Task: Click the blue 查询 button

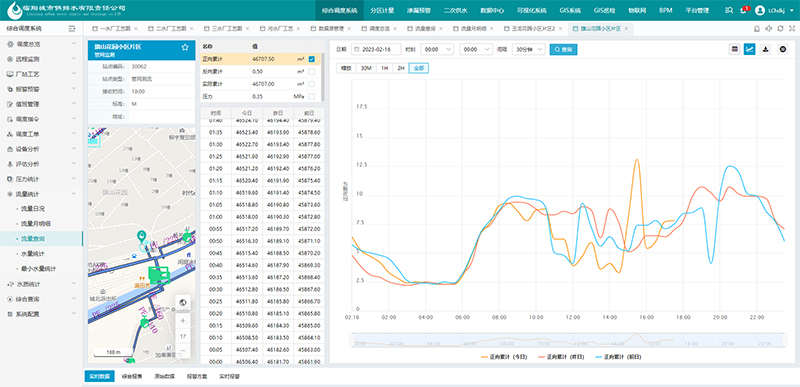Action: point(563,49)
